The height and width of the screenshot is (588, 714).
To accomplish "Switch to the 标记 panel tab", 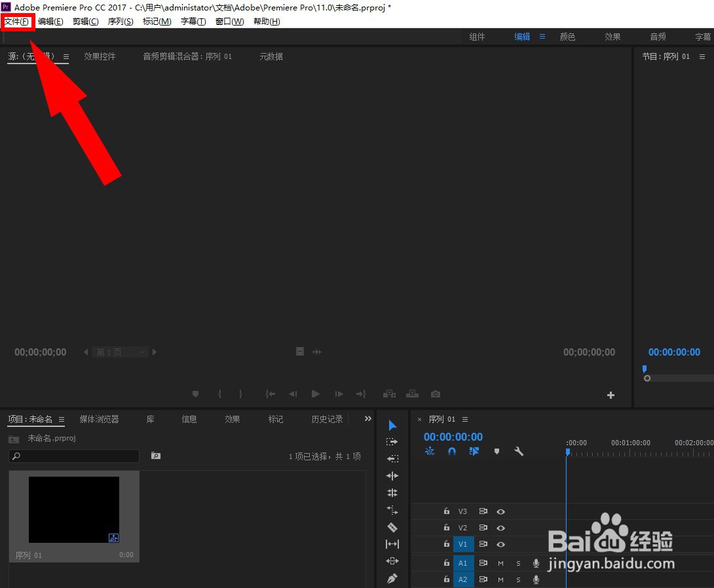I will coord(276,419).
